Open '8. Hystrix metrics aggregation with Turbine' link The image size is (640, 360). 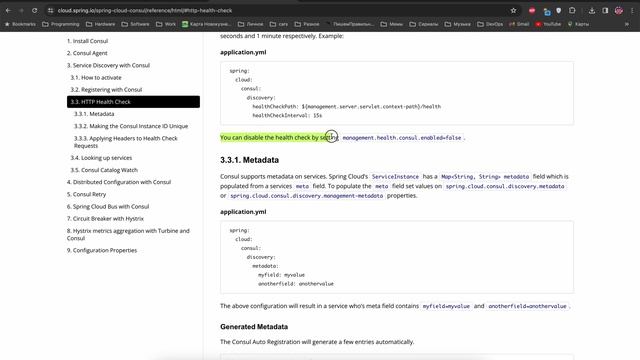click(128, 234)
